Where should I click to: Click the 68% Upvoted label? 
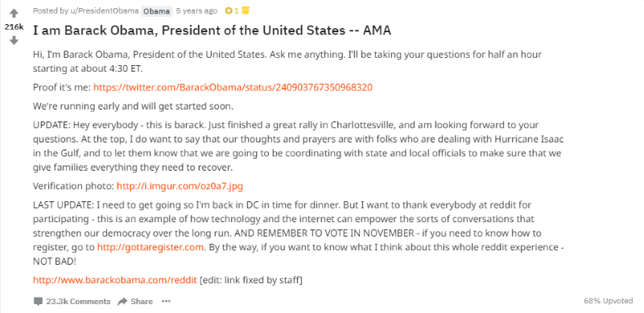pos(609,301)
